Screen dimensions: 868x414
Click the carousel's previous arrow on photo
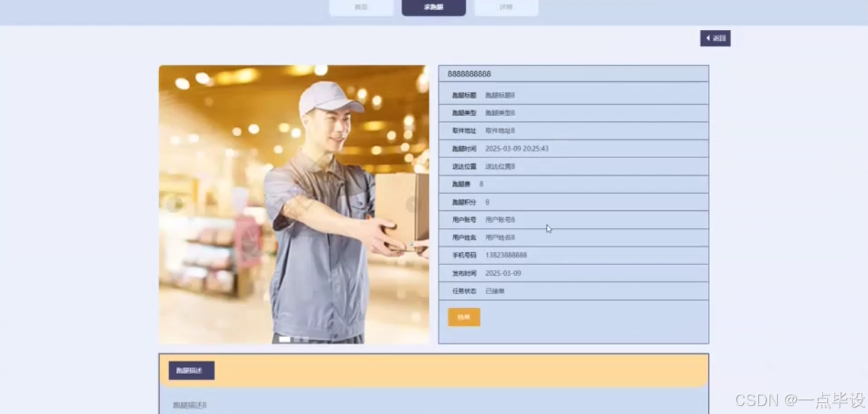coord(173,205)
